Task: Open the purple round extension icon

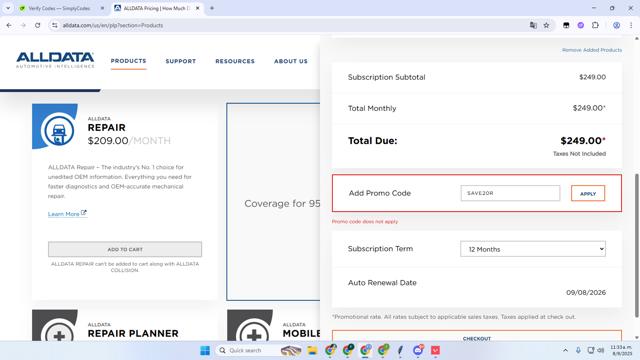Action: point(580,25)
